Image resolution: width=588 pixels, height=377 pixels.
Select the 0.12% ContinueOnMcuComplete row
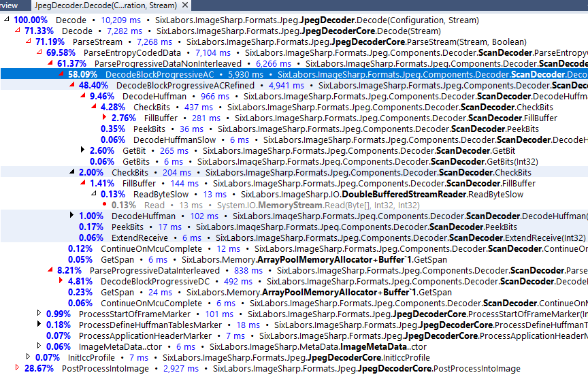(294, 248)
